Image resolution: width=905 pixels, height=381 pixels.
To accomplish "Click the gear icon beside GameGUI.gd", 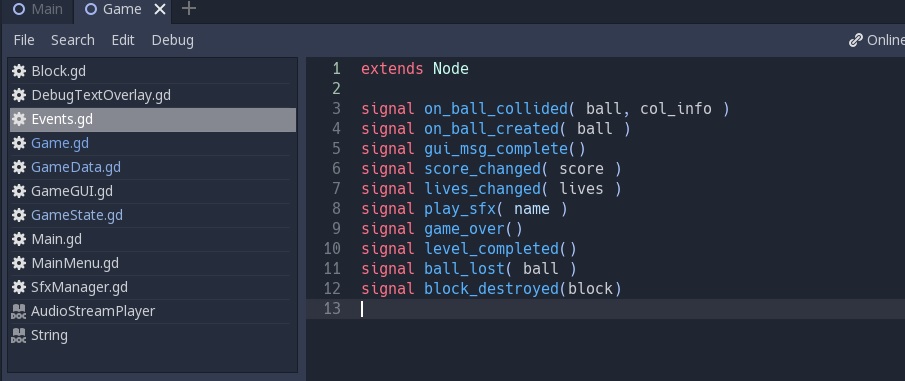I will pos(19,191).
